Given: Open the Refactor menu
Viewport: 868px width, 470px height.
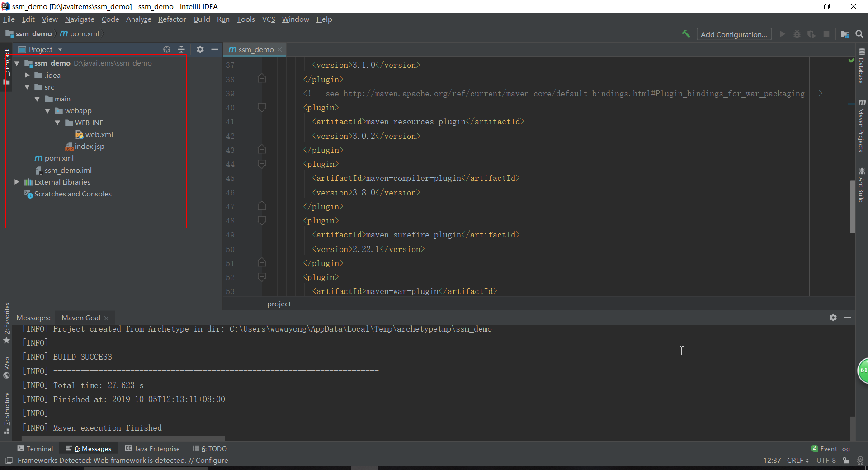Looking at the screenshot, I should pyautogui.click(x=172, y=19).
